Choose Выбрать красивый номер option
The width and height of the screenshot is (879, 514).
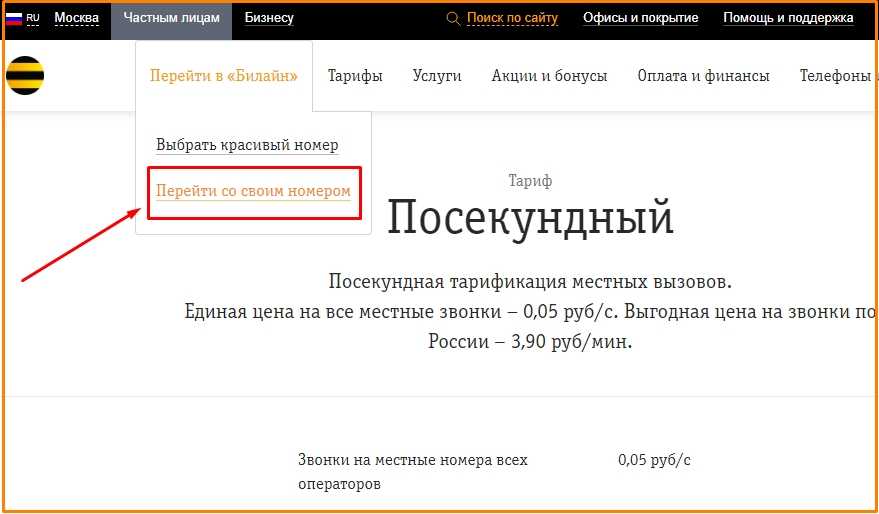[x=247, y=145]
